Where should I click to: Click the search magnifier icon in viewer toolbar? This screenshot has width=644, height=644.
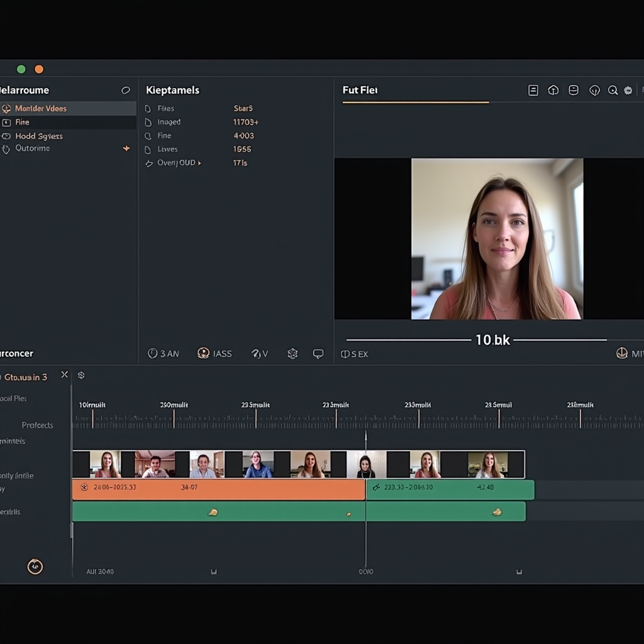pos(613,91)
